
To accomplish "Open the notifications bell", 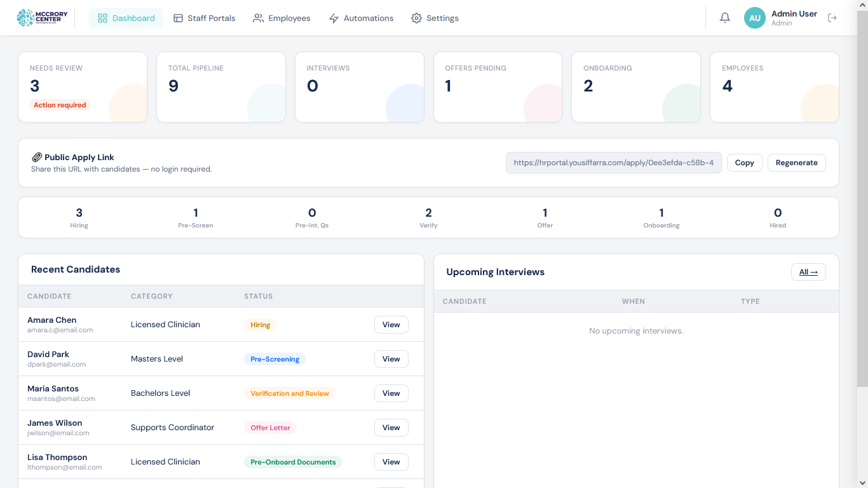I will tap(725, 18).
